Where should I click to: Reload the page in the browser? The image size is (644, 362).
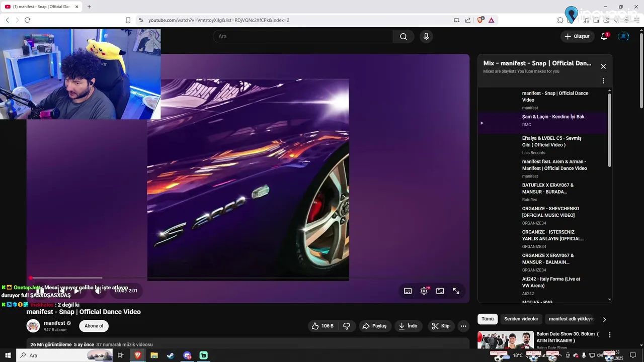coord(27,20)
